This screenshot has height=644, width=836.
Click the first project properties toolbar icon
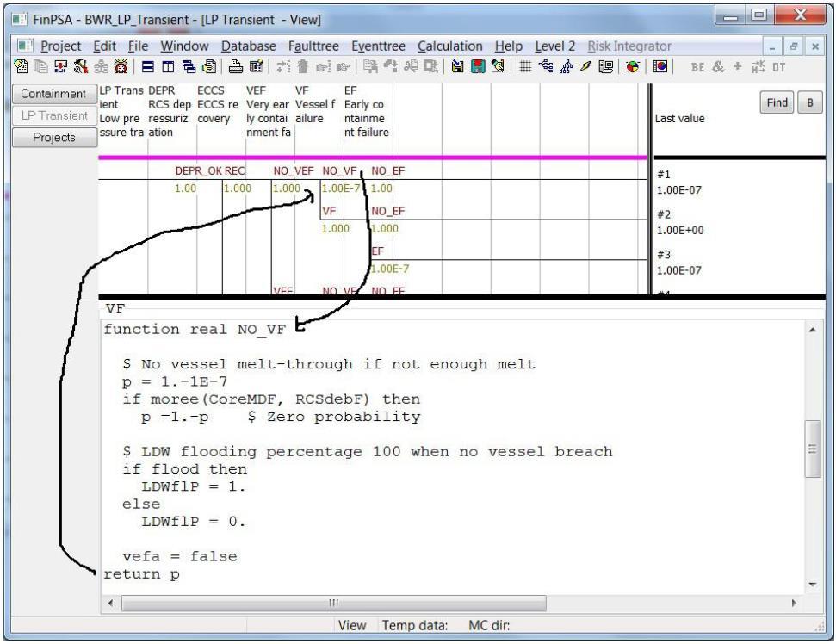[x=21, y=66]
